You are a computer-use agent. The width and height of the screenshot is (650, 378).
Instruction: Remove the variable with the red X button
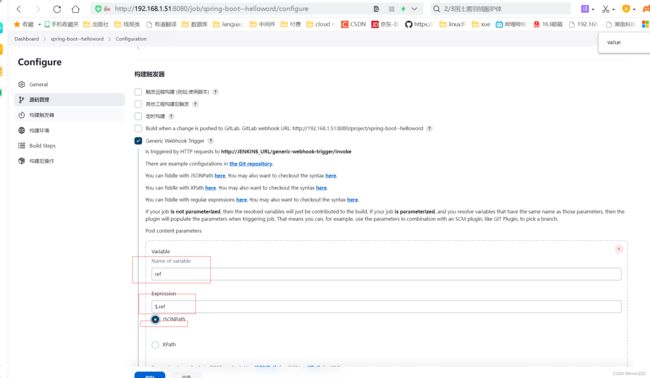618,249
